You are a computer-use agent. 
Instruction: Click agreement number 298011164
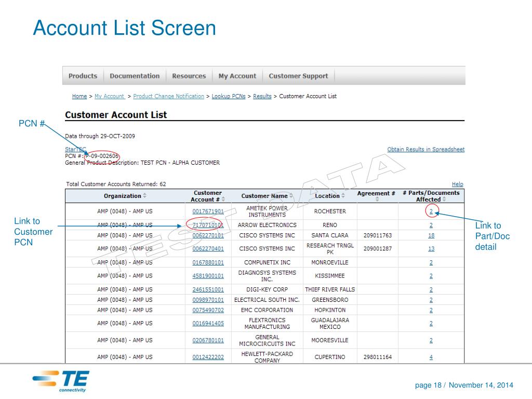(378, 357)
